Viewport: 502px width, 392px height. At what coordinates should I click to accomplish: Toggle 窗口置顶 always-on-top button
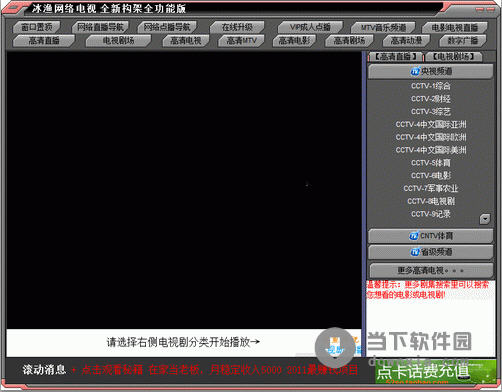coord(37,27)
